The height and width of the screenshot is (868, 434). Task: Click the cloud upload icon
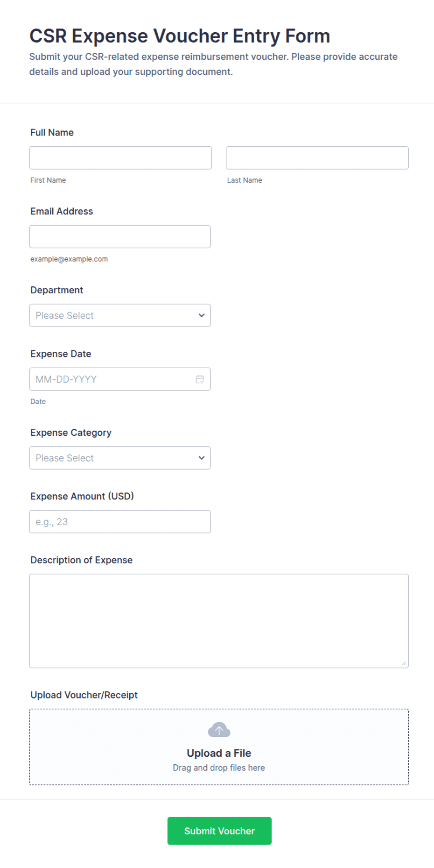[219, 730]
